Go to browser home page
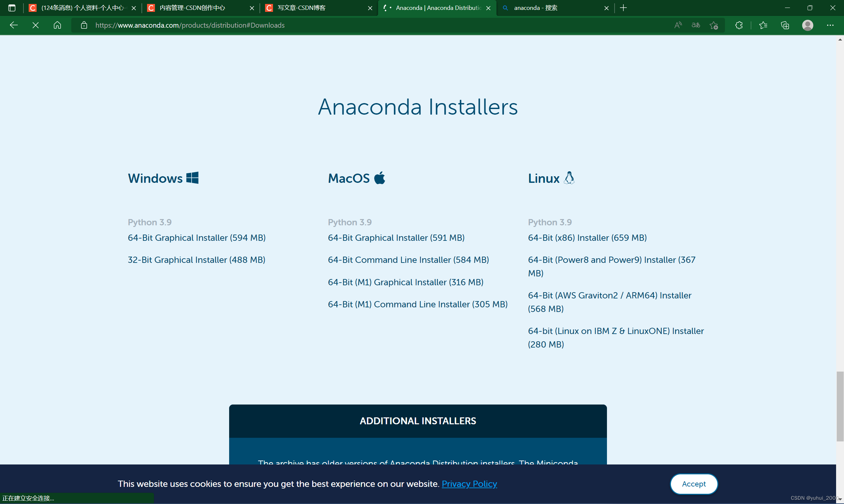This screenshot has width=844, height=504. click(57, 25)
